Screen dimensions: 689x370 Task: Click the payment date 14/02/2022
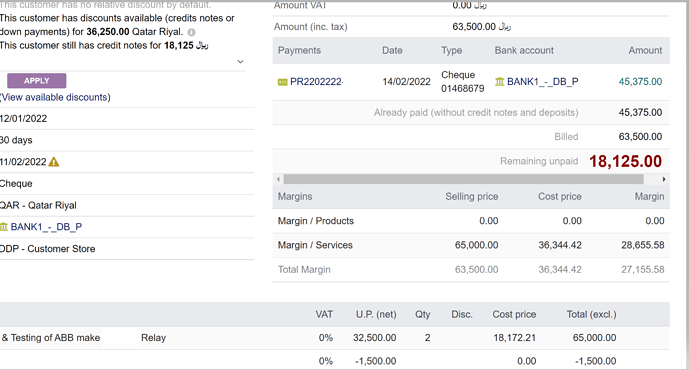point(406,82)
